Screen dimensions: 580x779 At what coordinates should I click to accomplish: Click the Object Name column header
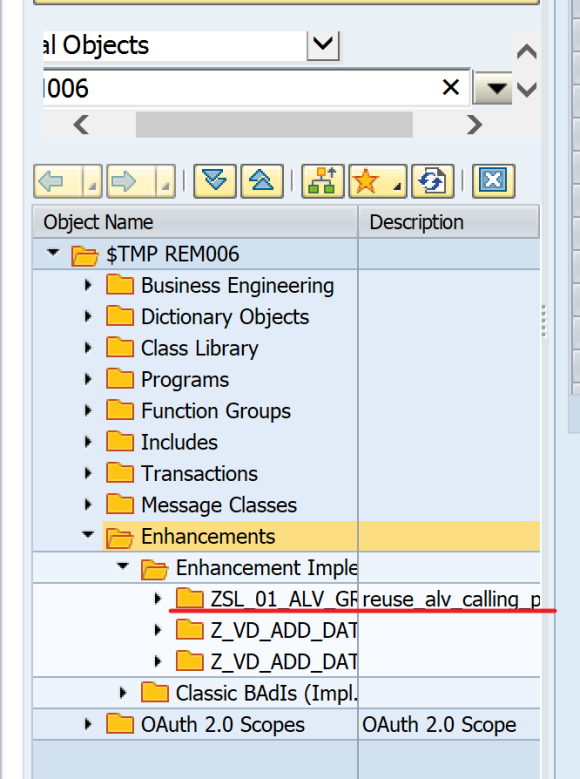(195, 222)
